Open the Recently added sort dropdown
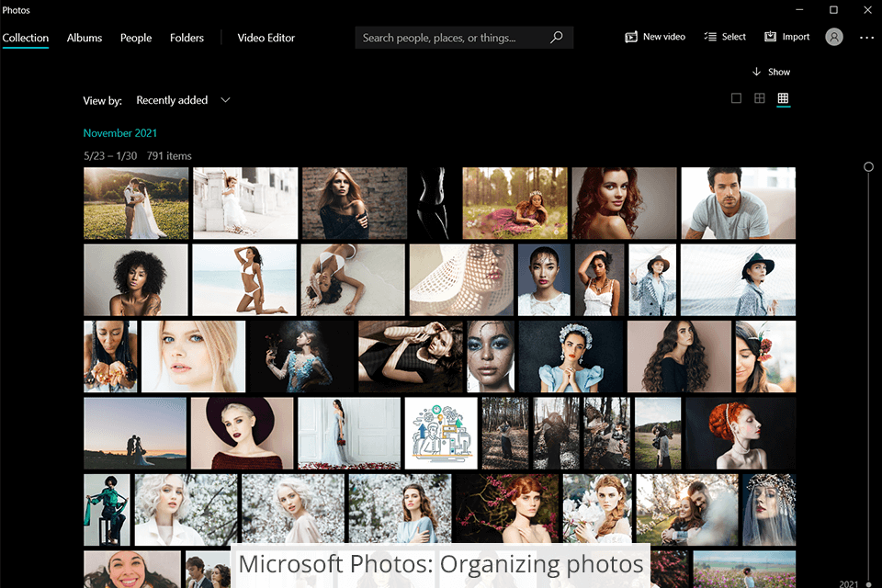 (x=184, y=100)
